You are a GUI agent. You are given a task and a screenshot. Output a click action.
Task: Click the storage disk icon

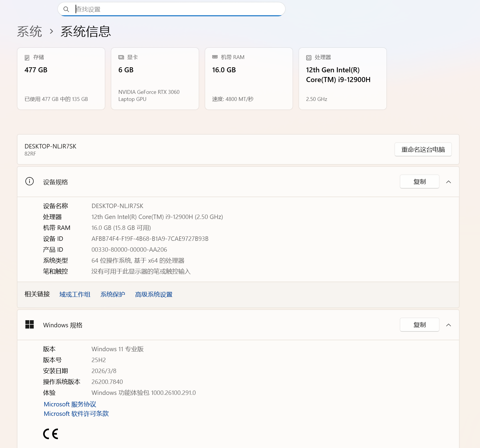[27, 58]
